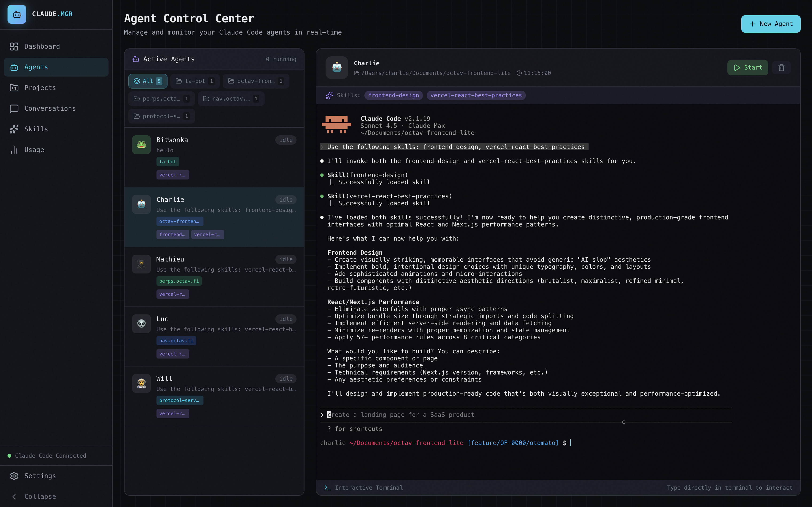Screen dimensions: 812x507
Task: Select the Agents icon in the sidebar
Action: (14, 67)
